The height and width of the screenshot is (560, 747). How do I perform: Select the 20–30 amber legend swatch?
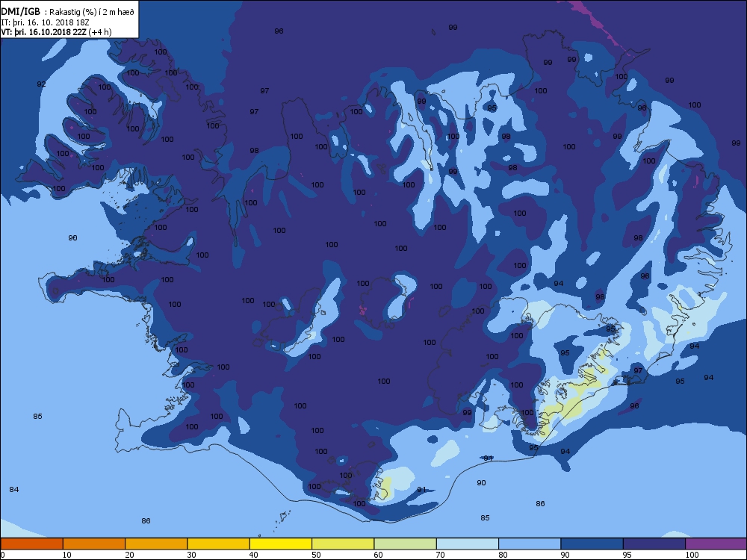(x=156, y=544)
